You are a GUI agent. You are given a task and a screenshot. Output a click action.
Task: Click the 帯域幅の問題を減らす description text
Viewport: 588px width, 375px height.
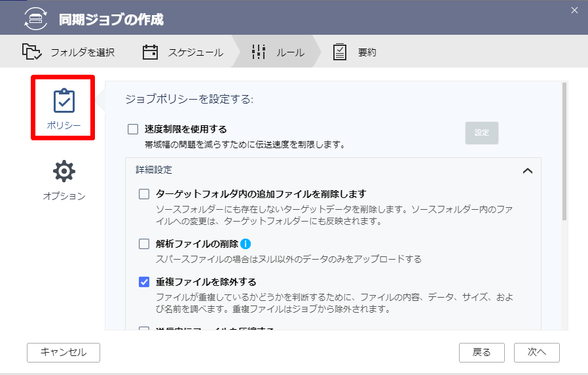(x=246, y=145)
